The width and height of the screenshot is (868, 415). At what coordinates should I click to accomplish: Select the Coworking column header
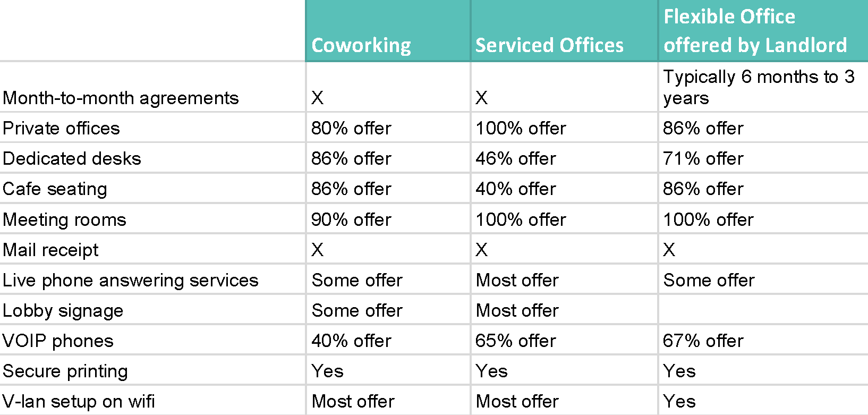pyautogui.click(x=388, y=31)
